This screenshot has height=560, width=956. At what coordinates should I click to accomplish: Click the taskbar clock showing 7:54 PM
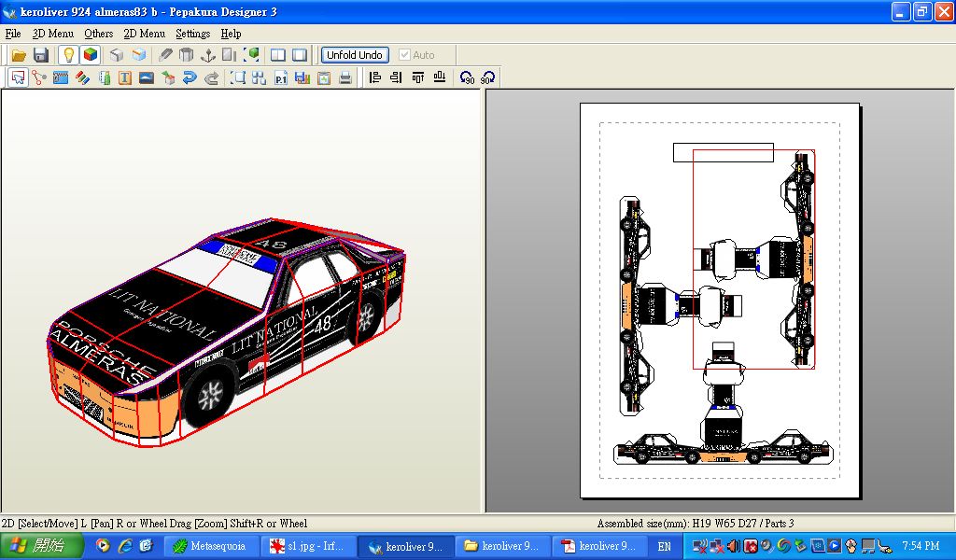(x=921, y=546)
